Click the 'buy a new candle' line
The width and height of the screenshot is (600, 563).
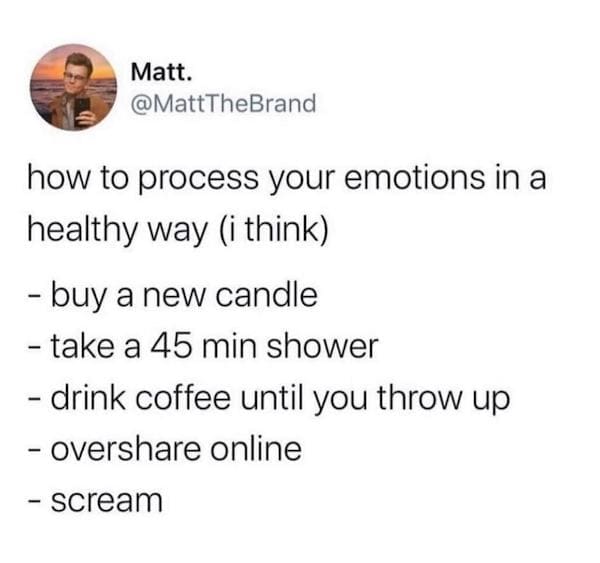tap(173, 296)
